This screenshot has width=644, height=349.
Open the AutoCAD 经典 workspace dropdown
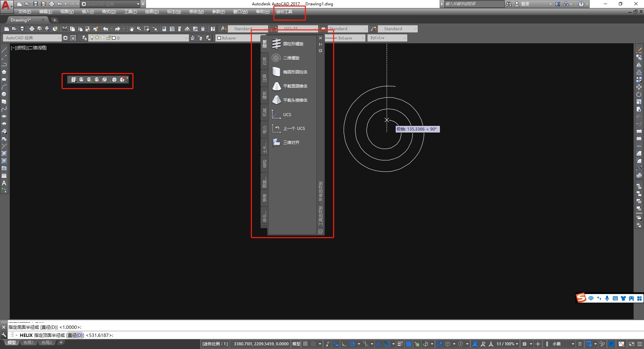coord(33,38)
